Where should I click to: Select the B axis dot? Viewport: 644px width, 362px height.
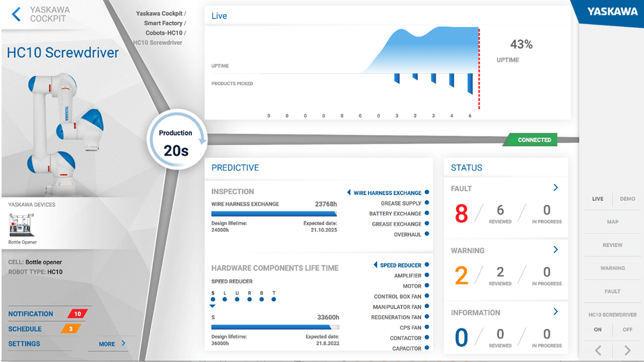[x=262, y=299]
